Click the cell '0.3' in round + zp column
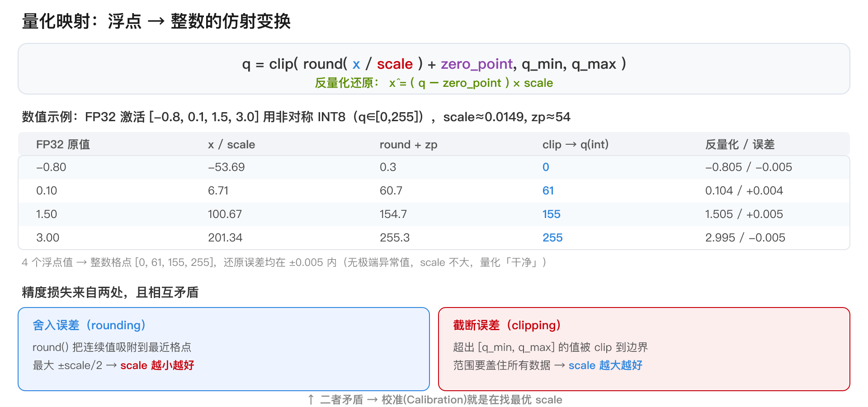The image size is (868, 407). click(x=388, y=167)
